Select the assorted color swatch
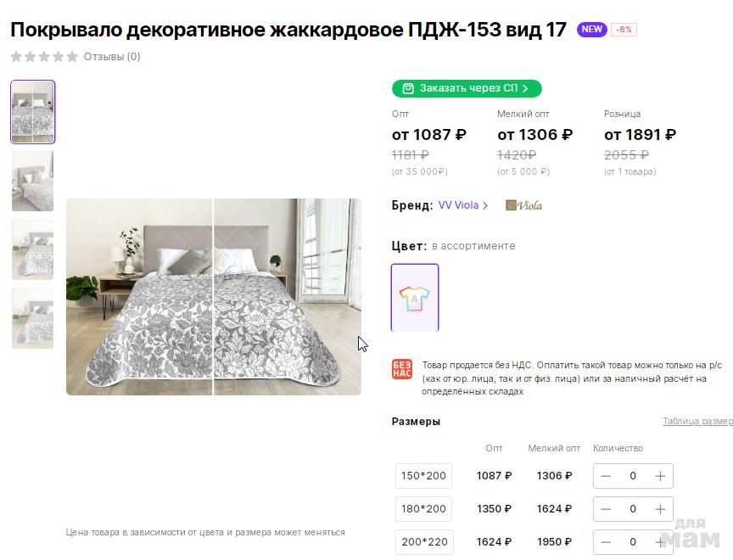Screen dimensions: 733x560 [x=415, y=298]
